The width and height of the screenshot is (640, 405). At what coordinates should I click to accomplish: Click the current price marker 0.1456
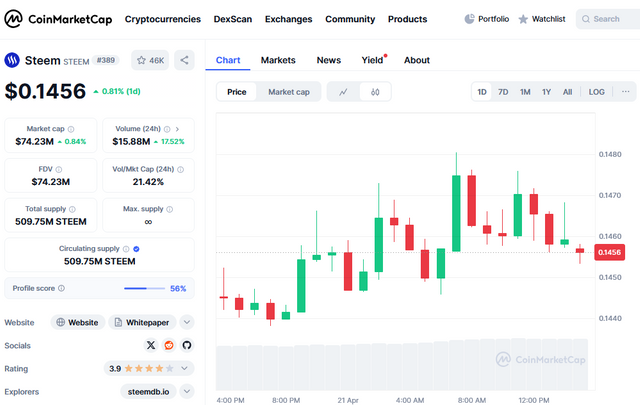[609, 252]
